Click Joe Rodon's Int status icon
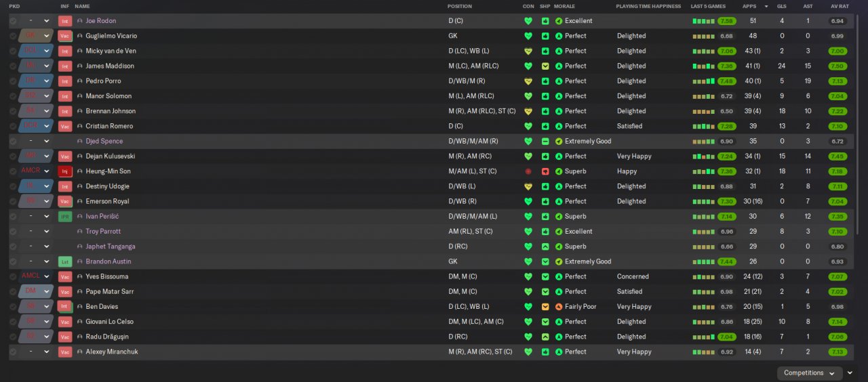The width and height of the screenshot is (868, 382). click(x=65, y=21)
